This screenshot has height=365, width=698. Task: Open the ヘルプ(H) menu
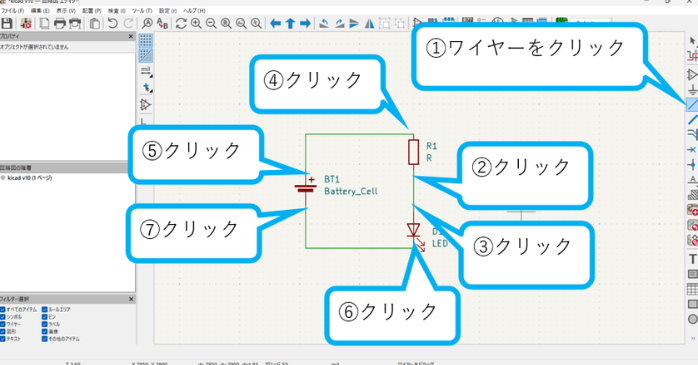[x=195, y=10]
